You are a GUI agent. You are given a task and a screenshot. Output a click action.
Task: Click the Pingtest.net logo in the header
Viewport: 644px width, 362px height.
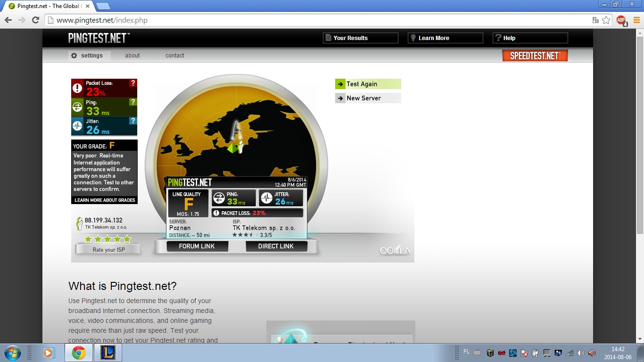pyautogui.click(x=99, y=38)
